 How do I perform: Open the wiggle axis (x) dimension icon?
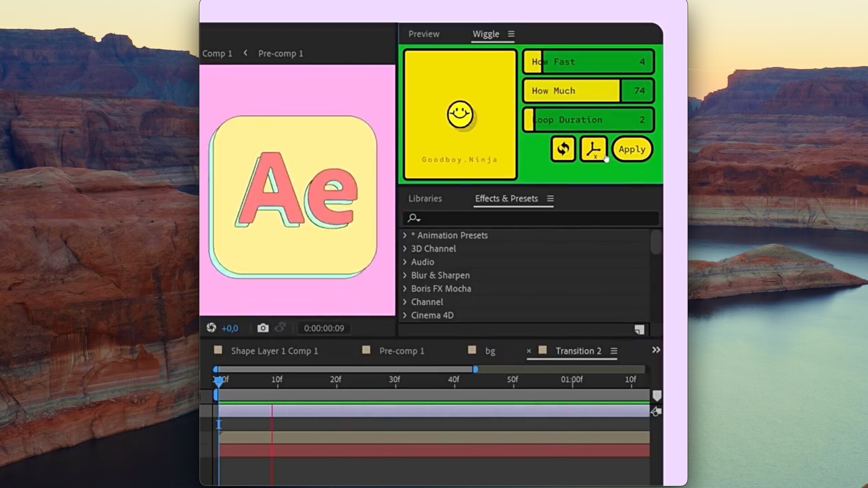point(594,149)
